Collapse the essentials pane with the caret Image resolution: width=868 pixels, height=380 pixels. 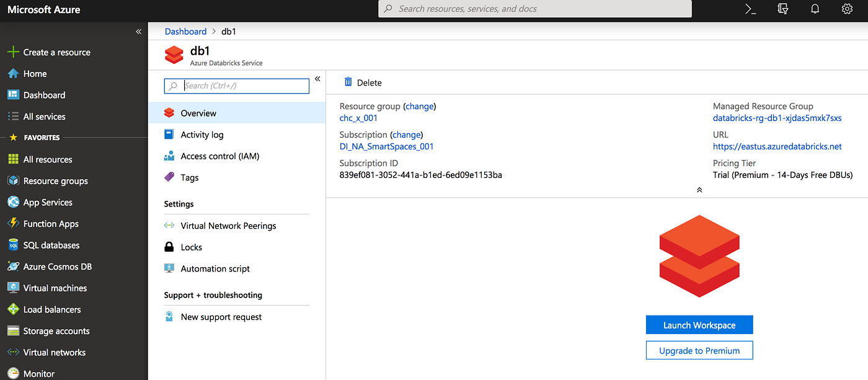[699, 189]
